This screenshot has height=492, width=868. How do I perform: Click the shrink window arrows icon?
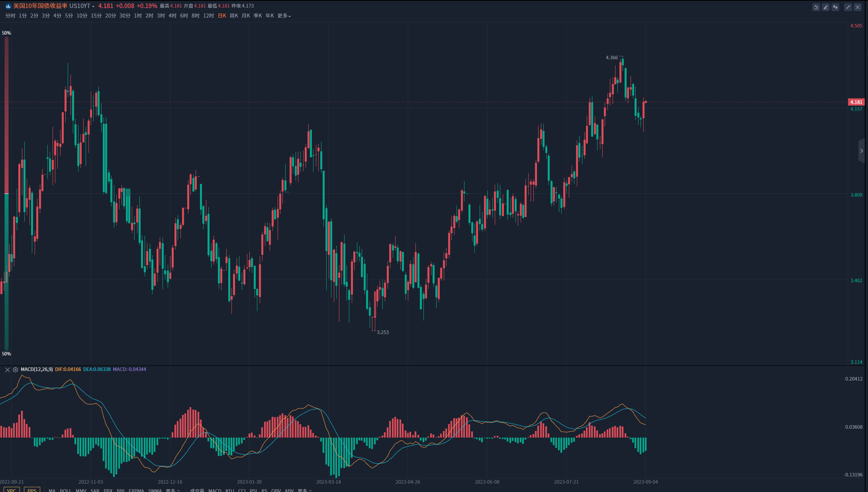848,7
